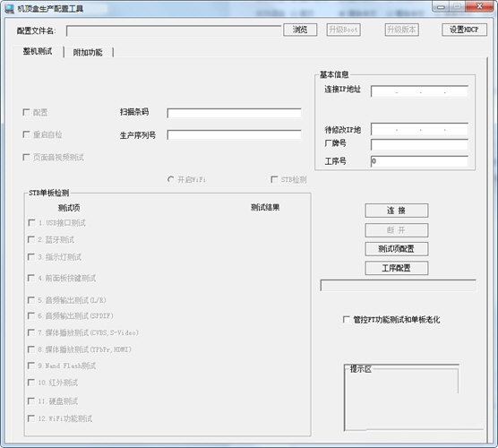Focus the 配置文件名 input field
This screenshot has width=498, height=448.
[174, 30]
